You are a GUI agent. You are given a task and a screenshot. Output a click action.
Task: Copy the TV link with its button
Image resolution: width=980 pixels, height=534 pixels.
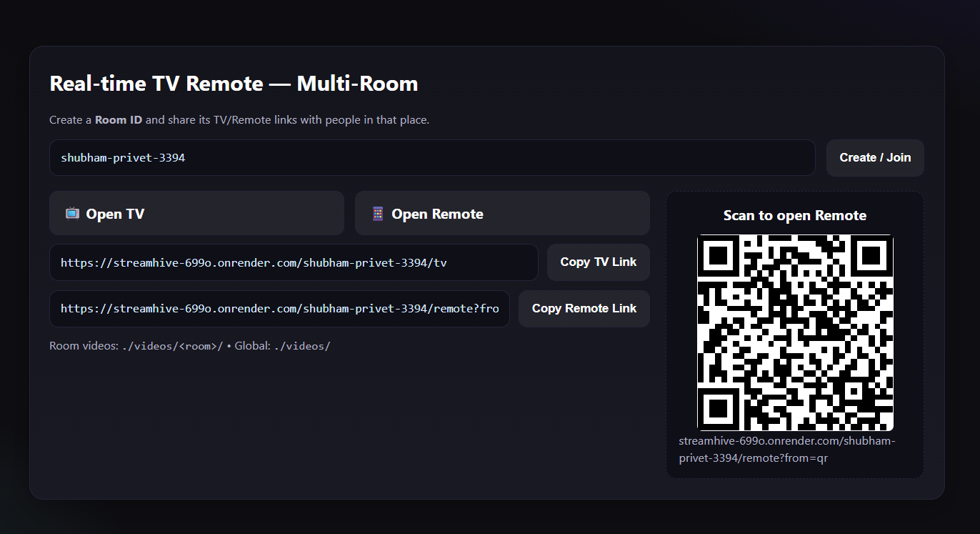(x=598, y=262)
